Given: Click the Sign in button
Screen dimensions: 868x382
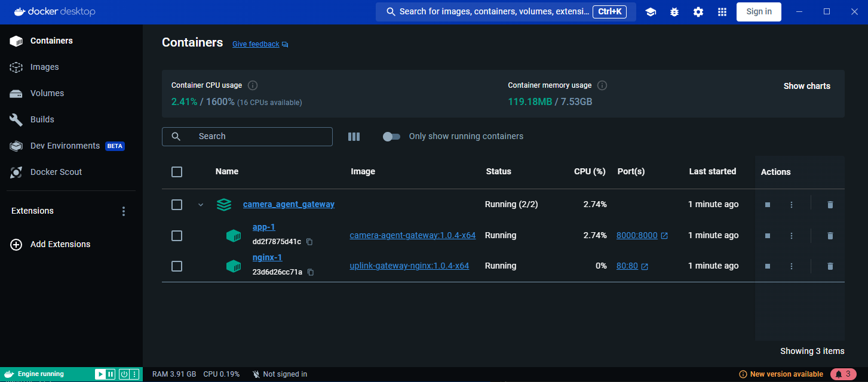Looking at the screenshot, I should pos(759,12).
